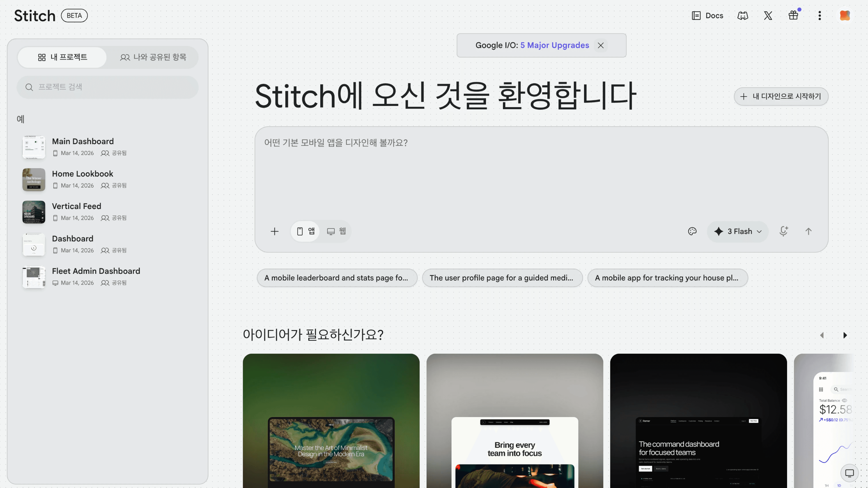Screen dimensions: 868x488
Task: Open the X (Twitter) icon
Action: (768, 16)
